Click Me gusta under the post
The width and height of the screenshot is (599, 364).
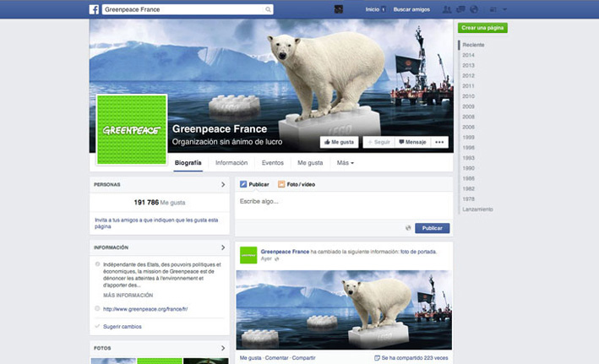click(x=251, y=358)
